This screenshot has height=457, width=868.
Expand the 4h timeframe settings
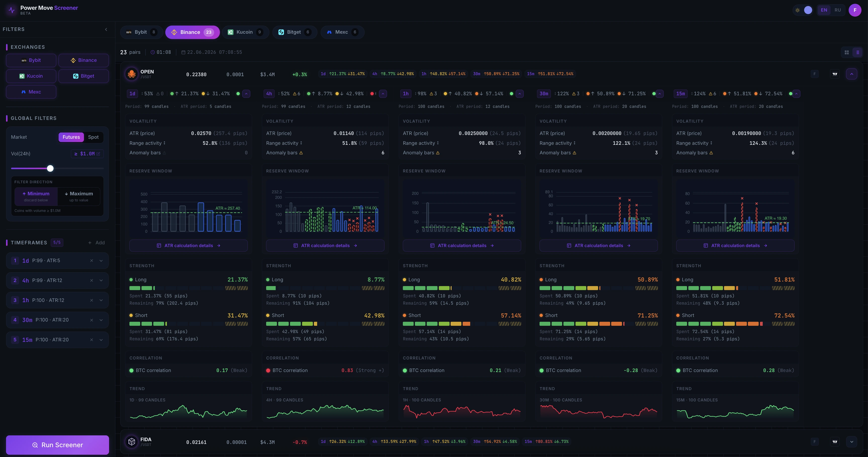(101, 280)
